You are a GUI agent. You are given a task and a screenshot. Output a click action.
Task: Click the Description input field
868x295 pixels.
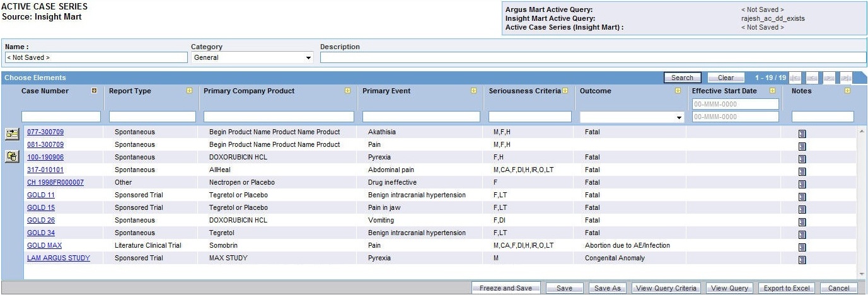coord(593,57)
